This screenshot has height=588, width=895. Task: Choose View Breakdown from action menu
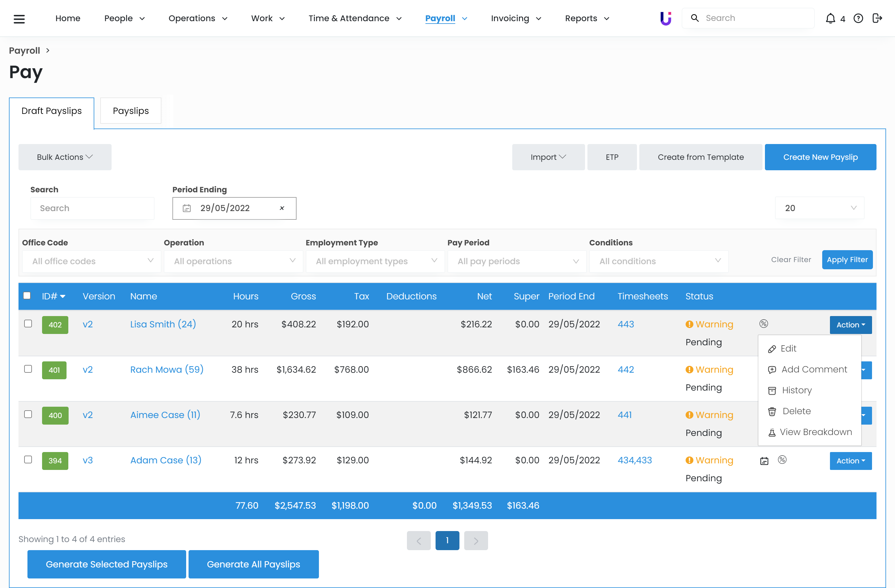coord(810,432)
